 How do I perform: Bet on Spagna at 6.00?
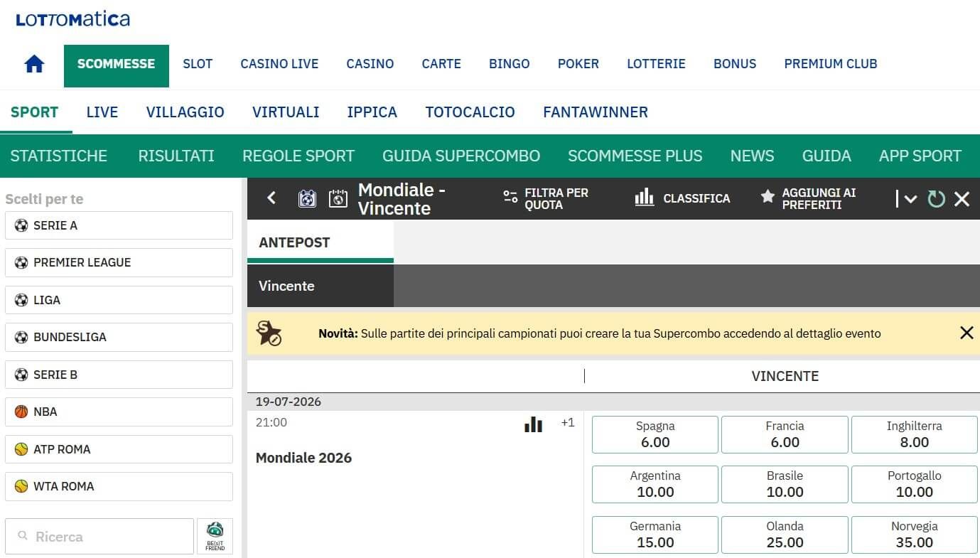[655, 434]
